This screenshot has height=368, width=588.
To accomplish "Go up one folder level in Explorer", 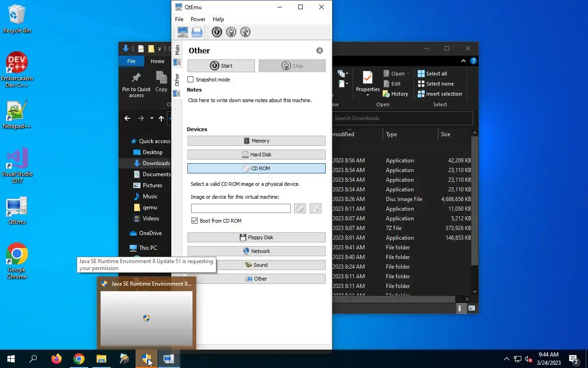I will pyautogui.click(x=161, y=118).
